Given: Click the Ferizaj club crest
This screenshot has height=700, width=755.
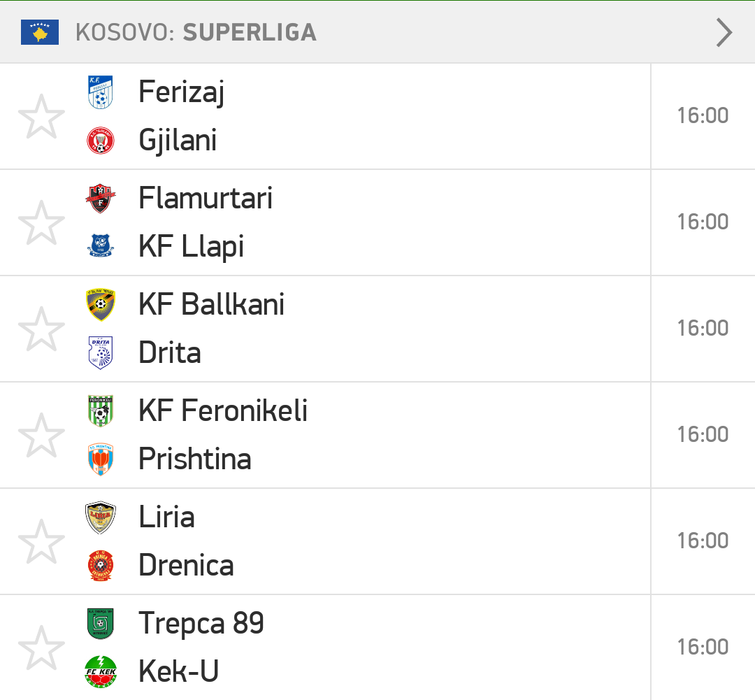Looking at the screenshot, I should [100, 92].
